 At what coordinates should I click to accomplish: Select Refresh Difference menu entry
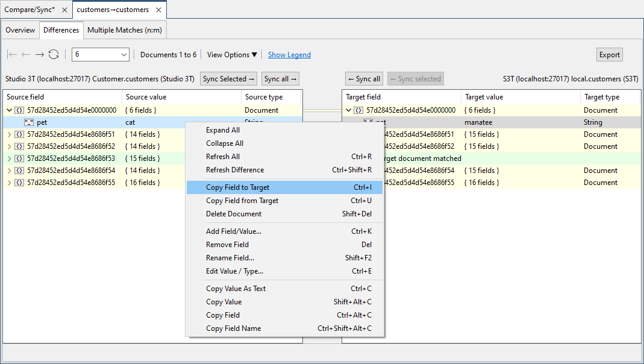284,170
